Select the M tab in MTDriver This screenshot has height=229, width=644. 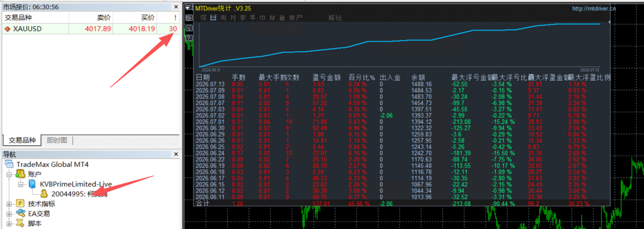(x=272, y=18)
